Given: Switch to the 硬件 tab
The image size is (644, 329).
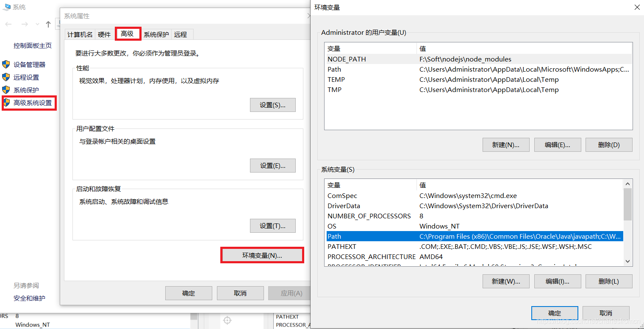Looking at the screenshot, I should click(x=104, y=34).
